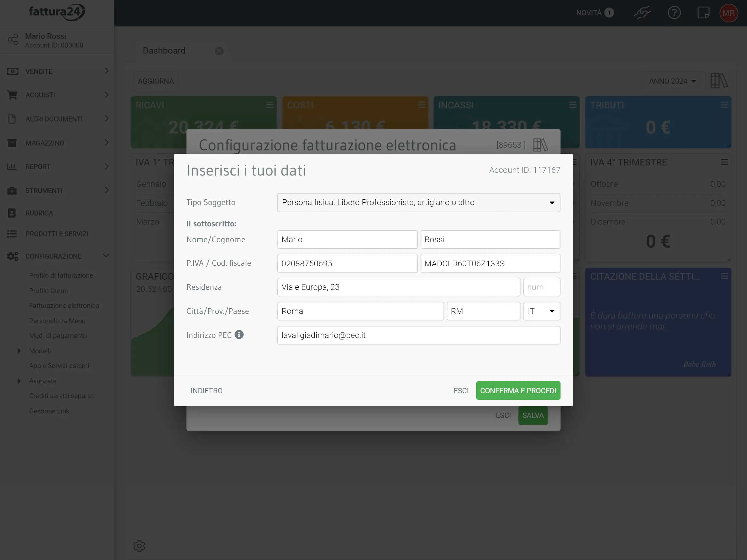Open Personalizza Menu
Viewport: 747px width, 560px height.
[57, 320]
